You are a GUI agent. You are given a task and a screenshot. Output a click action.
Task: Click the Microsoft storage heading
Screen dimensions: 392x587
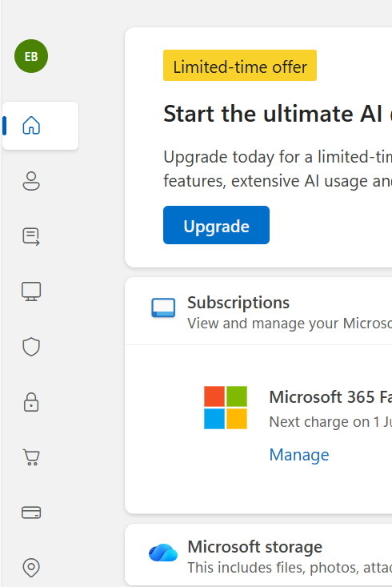254,547
